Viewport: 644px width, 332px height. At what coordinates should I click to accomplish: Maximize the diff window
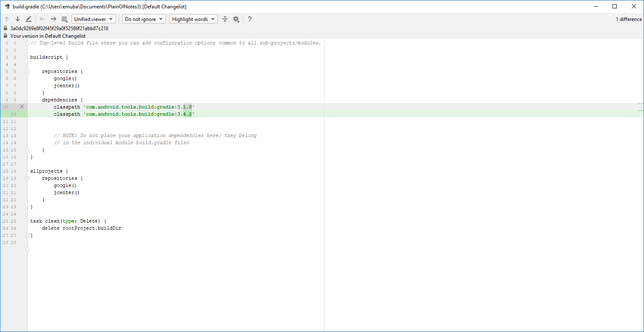615,6
